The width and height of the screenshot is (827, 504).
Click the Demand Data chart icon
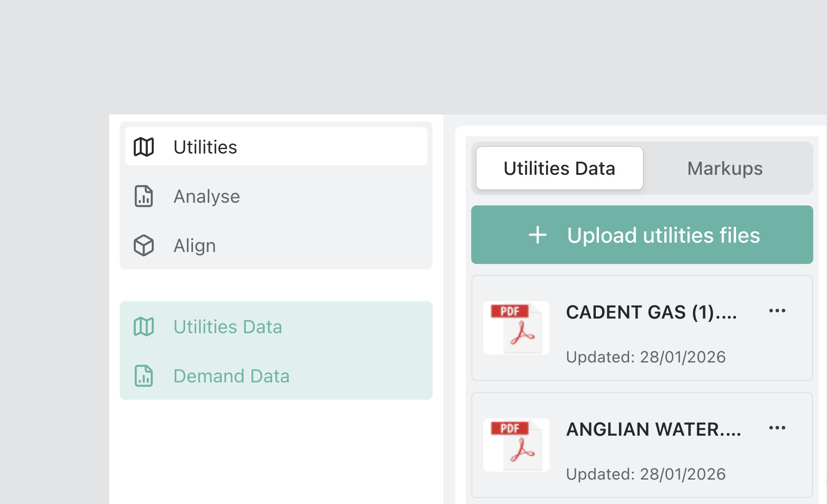point(144,376)
